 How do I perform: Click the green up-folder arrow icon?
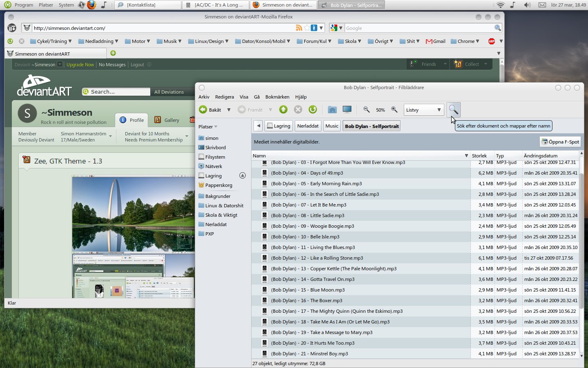(283, 110)
